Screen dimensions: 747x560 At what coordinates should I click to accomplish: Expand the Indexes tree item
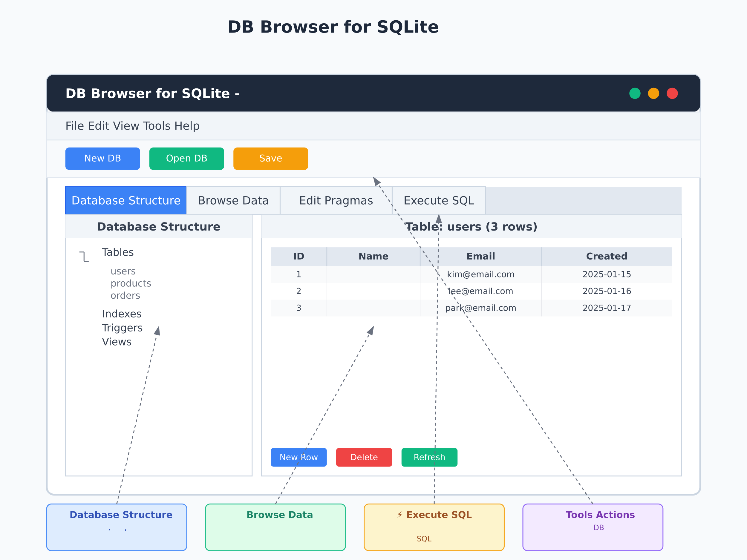coord(122,314)
